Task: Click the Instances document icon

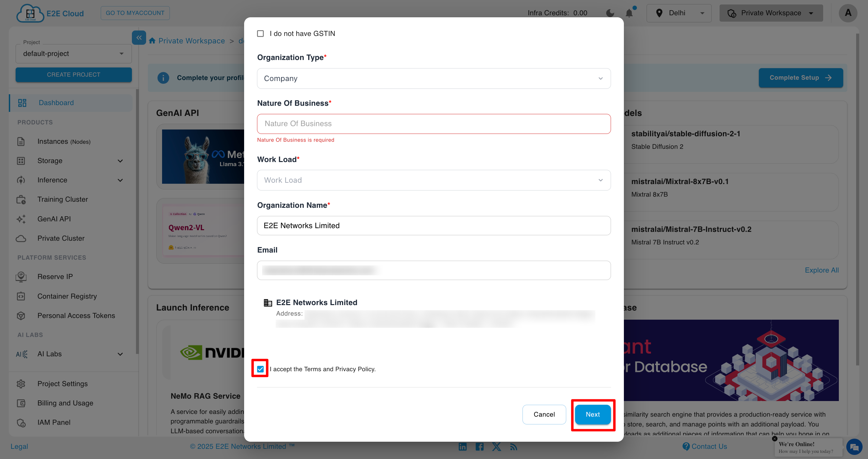Action: click(x=21, y=141)
